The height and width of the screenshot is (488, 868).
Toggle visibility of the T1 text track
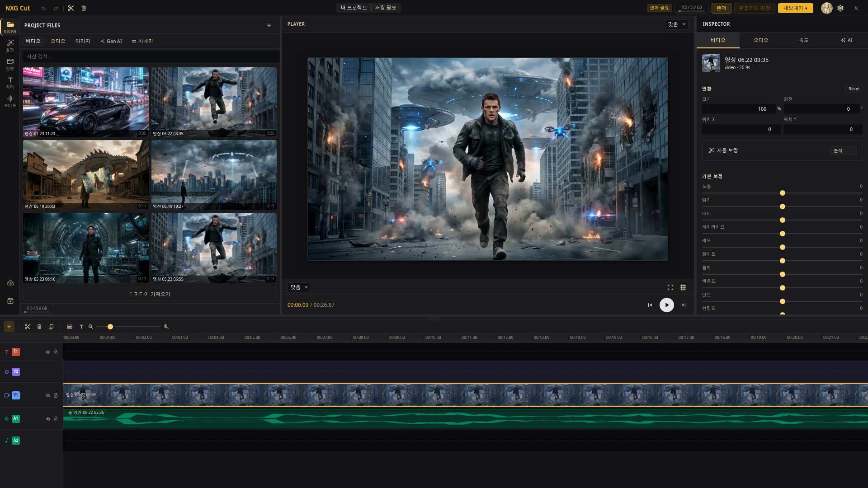[x=47, y=352]
